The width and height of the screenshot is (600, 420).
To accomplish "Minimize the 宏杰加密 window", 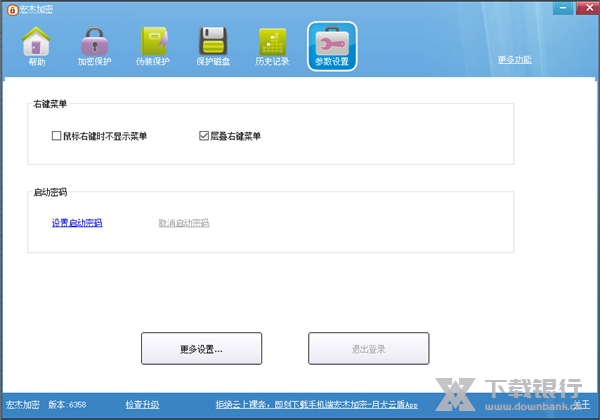I will coord(563,8).
